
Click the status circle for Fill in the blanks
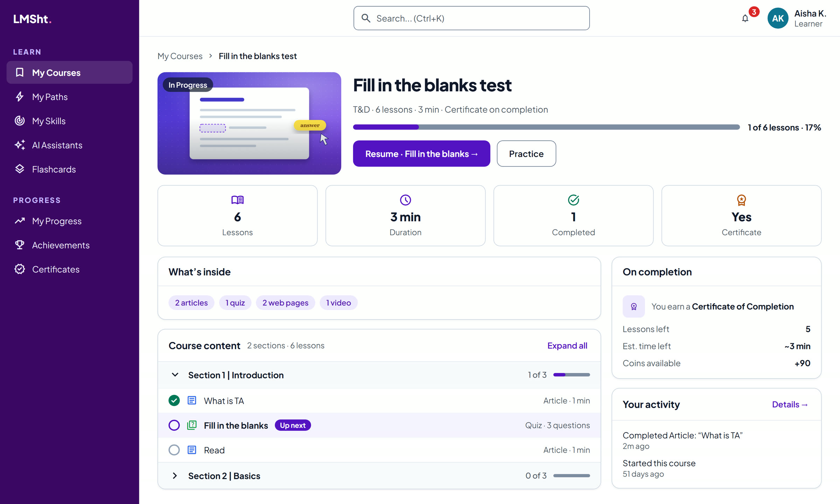pos(174,425)
